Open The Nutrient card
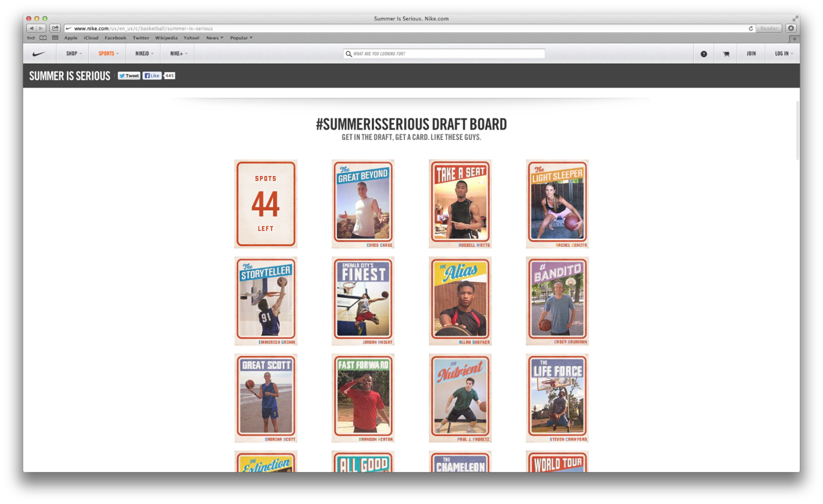 pos(460,398)
